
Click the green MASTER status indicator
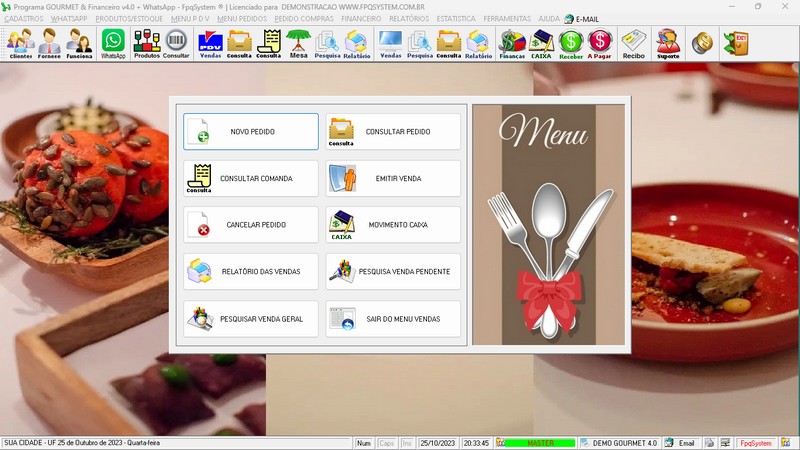coord(540,443)
